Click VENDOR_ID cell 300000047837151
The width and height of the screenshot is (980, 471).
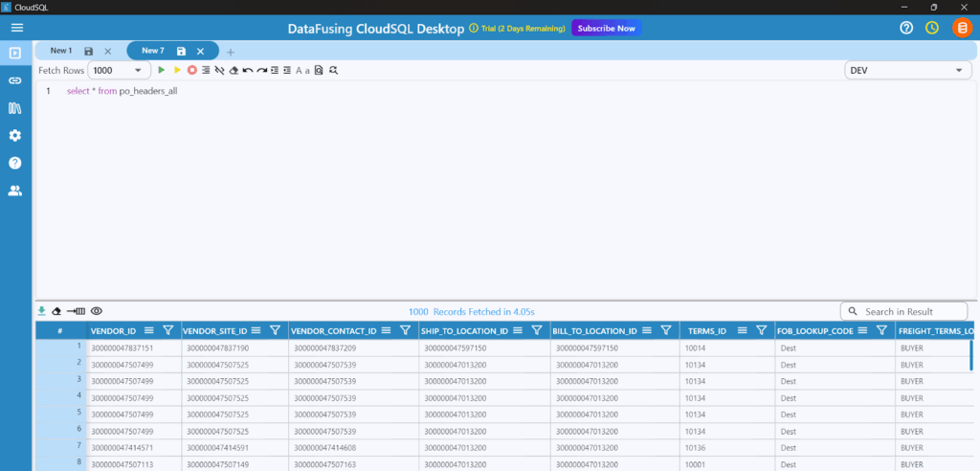[134, 348]
